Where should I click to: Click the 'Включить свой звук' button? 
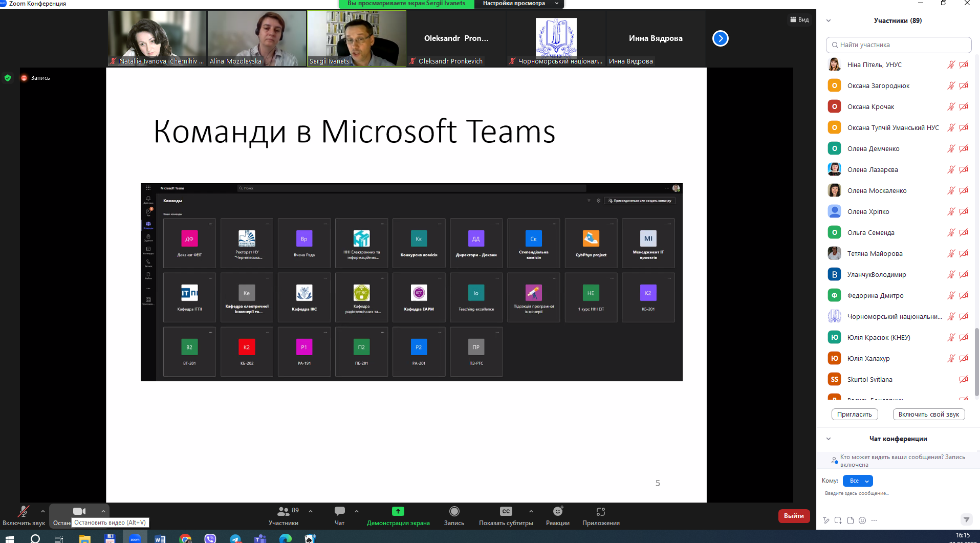pos(929,414)
